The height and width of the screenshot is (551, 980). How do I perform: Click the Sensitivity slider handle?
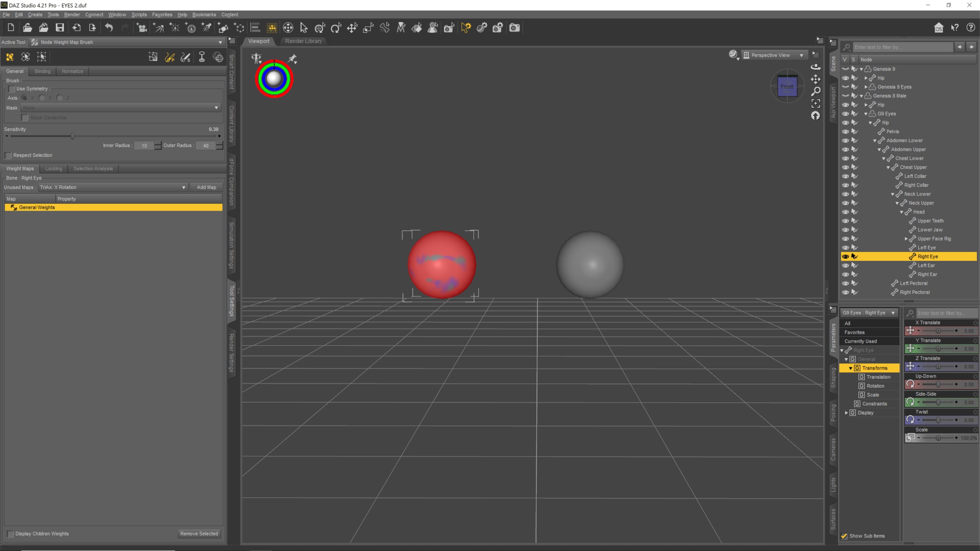pos(72,136)
